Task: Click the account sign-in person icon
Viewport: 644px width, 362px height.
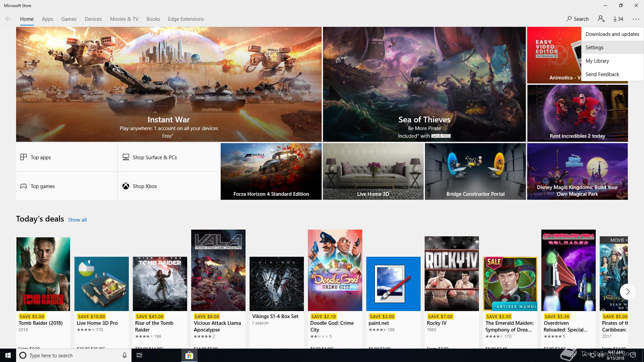Action: coord(601,19)
